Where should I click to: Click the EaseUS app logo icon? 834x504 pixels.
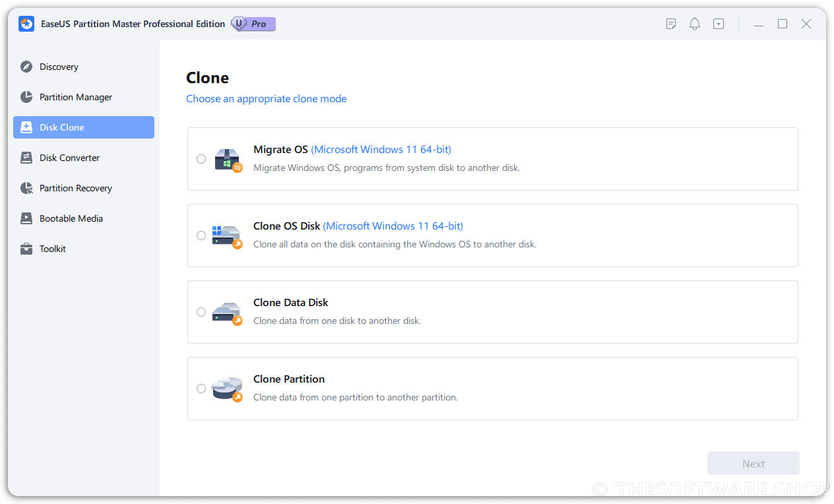26,24
